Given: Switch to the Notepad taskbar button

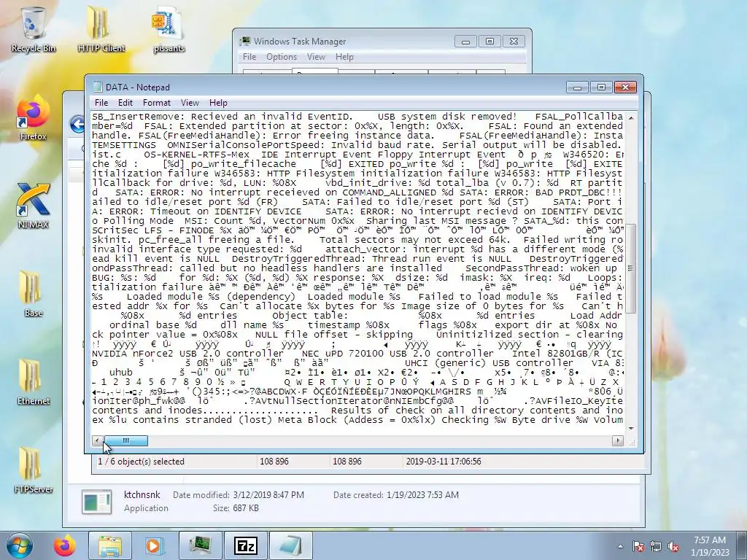Looking at the screenshot, I should [290, 545].
